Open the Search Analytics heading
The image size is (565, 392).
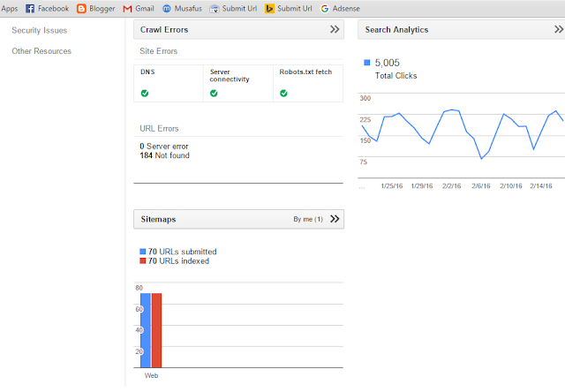pos(396,29)
